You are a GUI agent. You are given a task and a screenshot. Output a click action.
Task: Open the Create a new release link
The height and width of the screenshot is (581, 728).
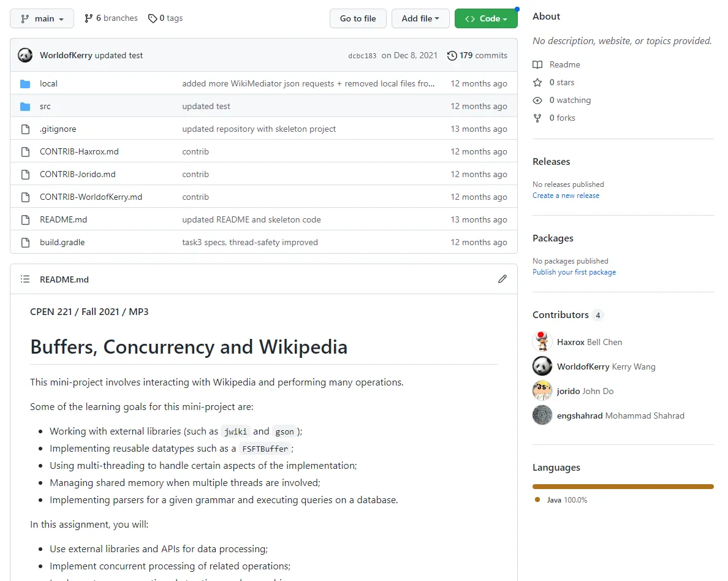566,196
